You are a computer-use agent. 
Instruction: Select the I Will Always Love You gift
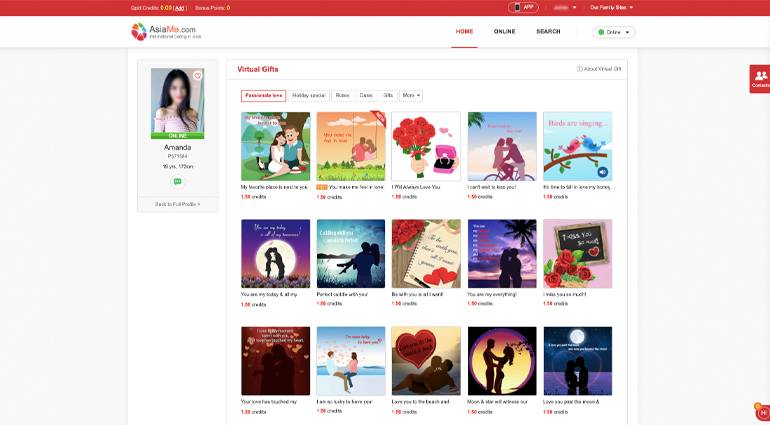[426, 146]
